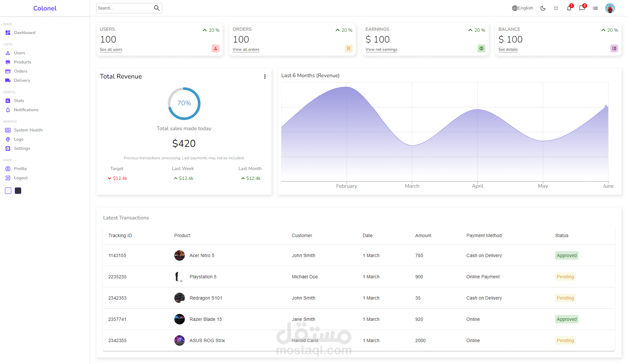Open the chat messages icon
This screenshot has height=364, width=628.
point(582,8)
